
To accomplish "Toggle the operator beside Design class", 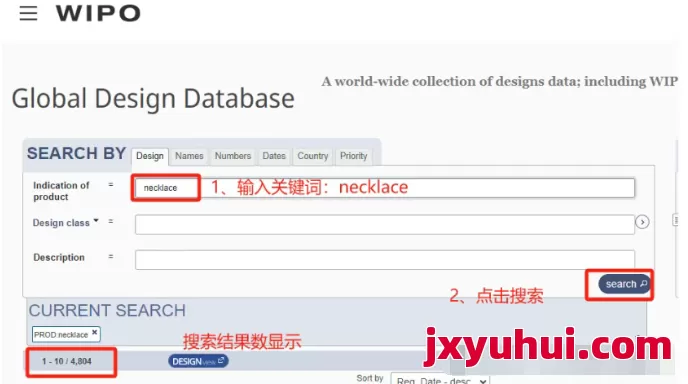I will click(111, 222).
